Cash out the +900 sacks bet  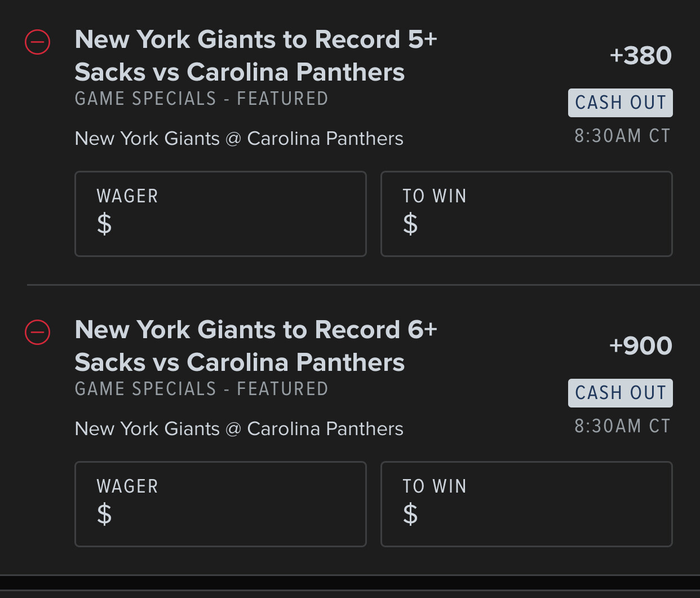pos(620,393)
